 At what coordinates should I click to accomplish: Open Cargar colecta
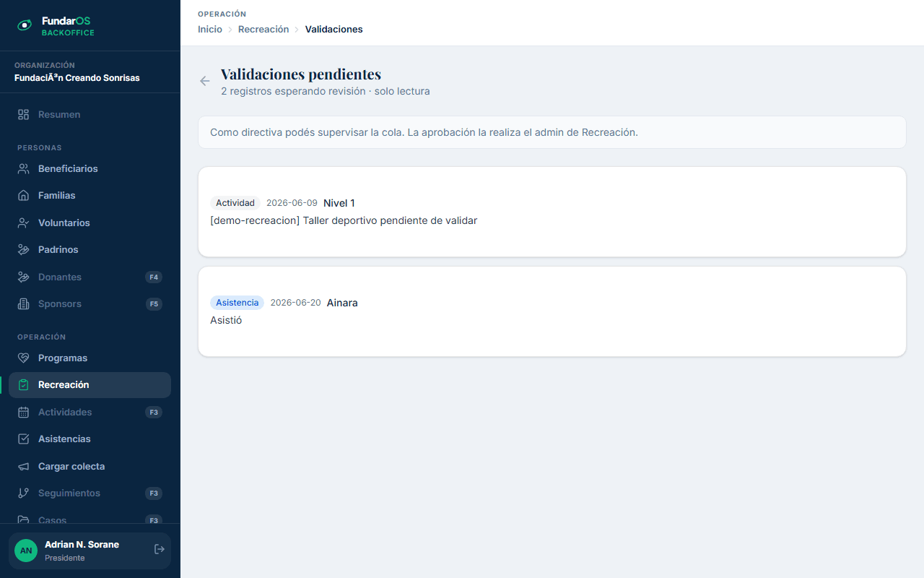[x=90, y=467]
